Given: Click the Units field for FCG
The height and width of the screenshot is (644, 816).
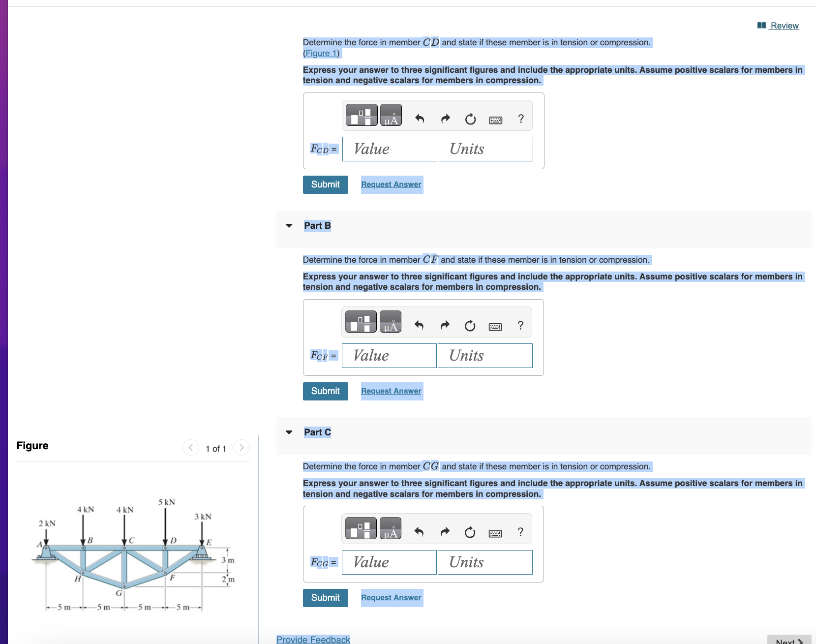Looking at the screenshot, I should [485, 562].
